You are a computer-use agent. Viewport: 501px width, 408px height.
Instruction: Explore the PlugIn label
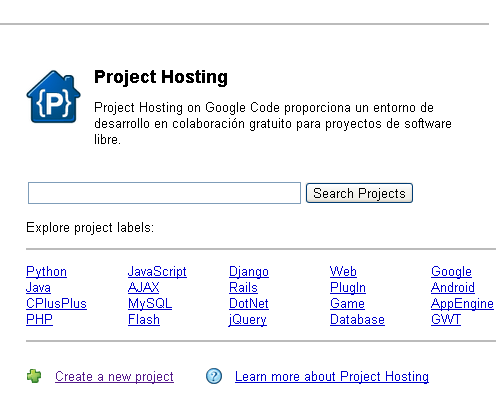tap(348, 288)
